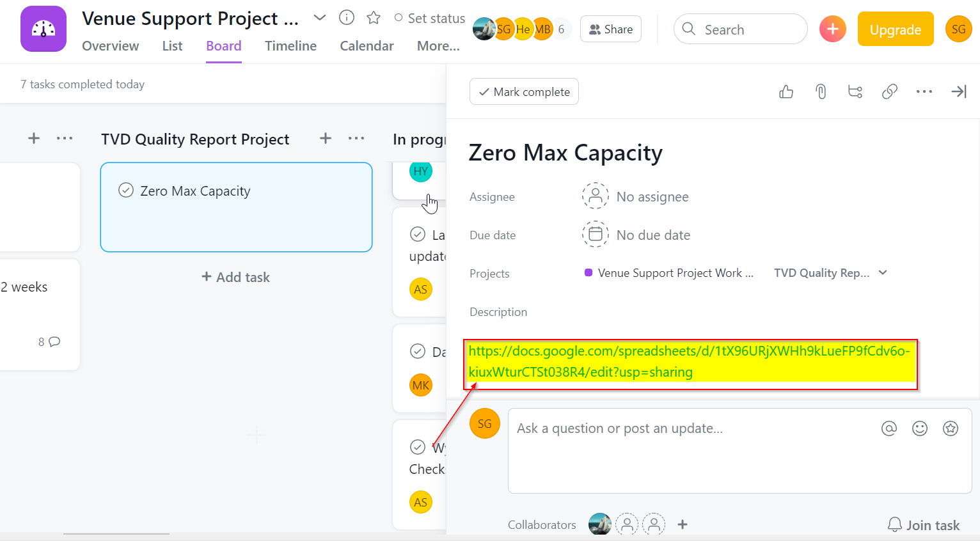View the 6 additional members count
The image size is (980, 541).
561,29
